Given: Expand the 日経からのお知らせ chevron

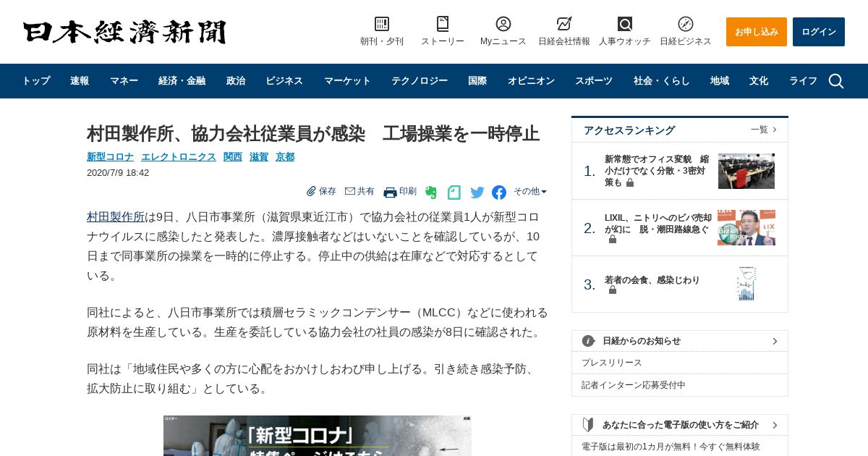Looking at the screenshot, I should 775,341.
